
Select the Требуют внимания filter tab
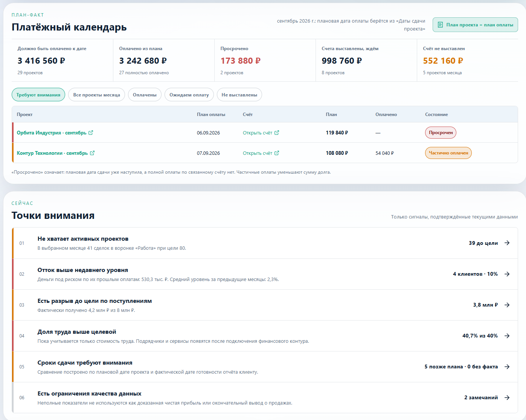pyautogui.click(x=38, y=95)
